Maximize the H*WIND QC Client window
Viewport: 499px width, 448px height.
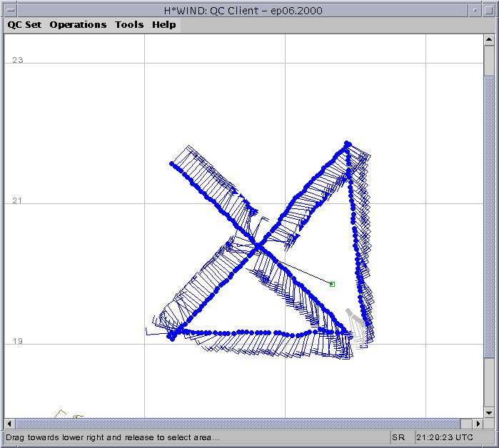click(489, 9)
